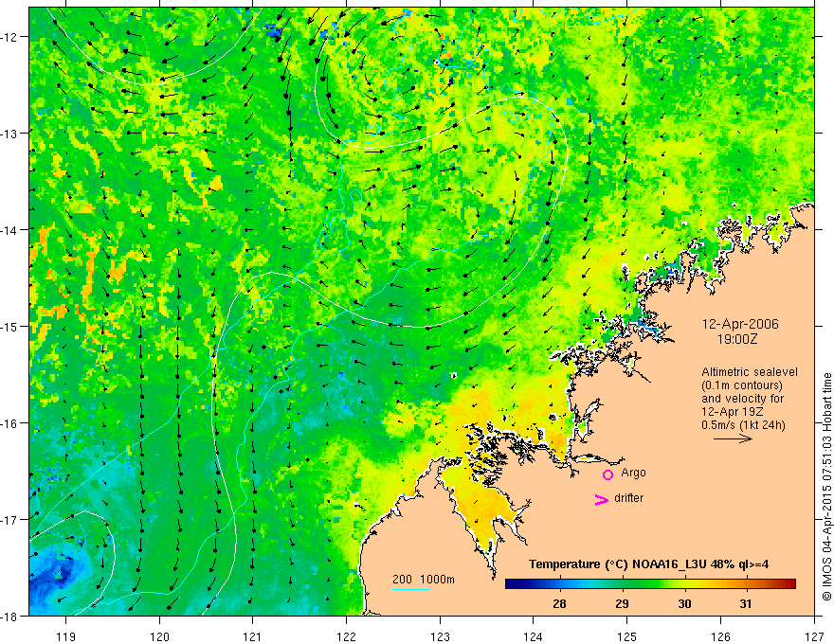This screenshot has height=644, width=834.
Task: Click the longitude axis label '126'
Action: pos(720,636)
